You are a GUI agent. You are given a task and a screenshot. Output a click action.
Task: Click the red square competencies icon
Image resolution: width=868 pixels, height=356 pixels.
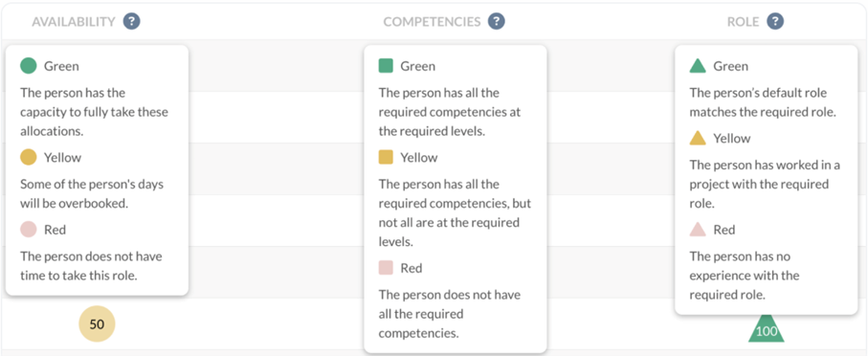click(386, 268)
